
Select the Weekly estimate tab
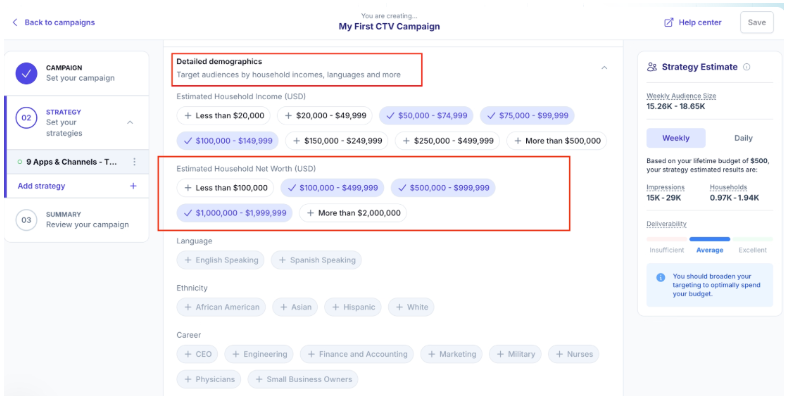click(676, 138)
